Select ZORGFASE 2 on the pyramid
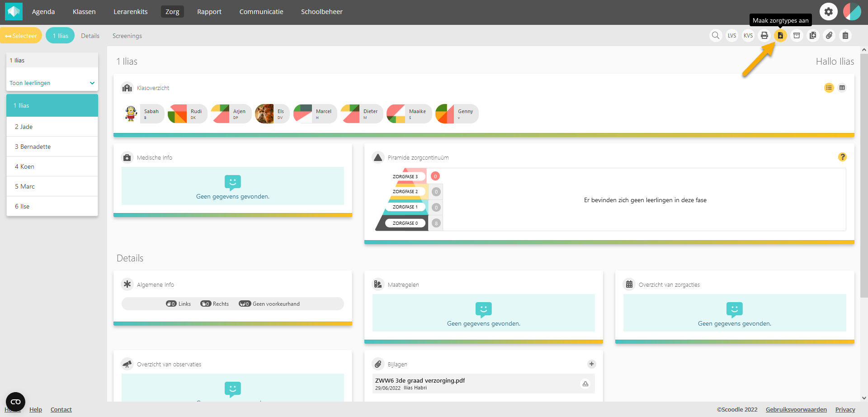 405,192
